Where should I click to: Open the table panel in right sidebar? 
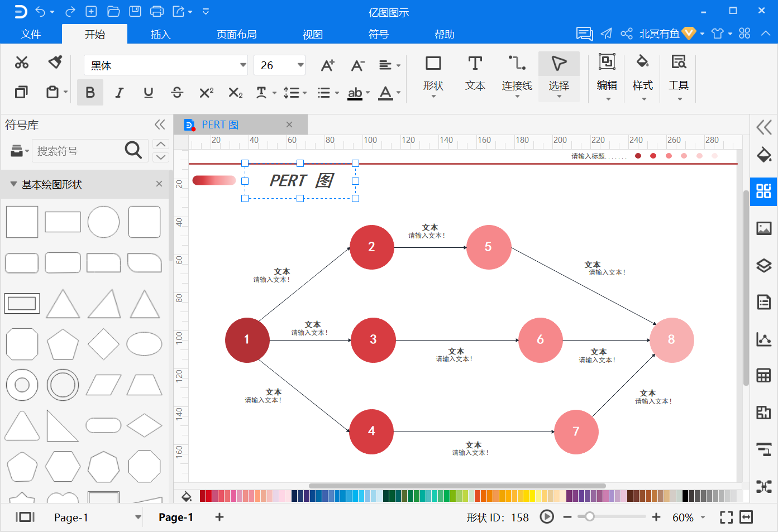(x=763, y=376)
